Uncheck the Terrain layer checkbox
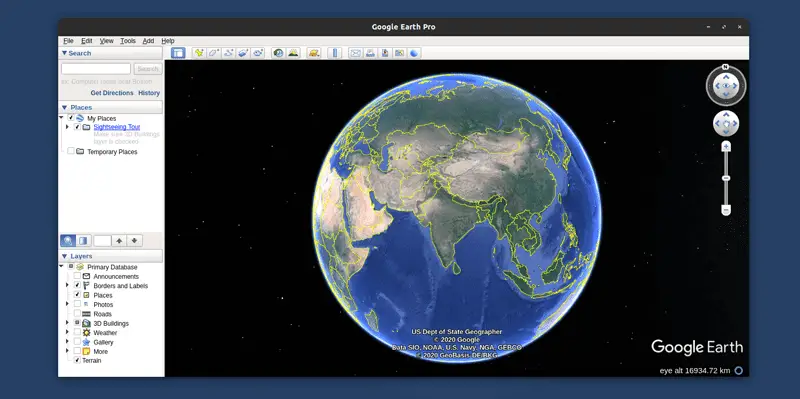Image resolution: width=800 pixels, height=399 pixels. pyautogui.click(x=77, y=360)
